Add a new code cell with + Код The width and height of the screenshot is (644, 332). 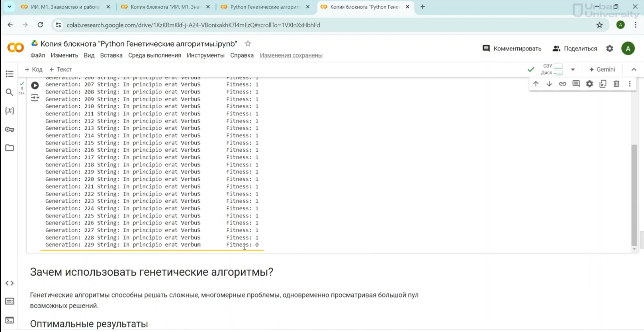(34, 70)
